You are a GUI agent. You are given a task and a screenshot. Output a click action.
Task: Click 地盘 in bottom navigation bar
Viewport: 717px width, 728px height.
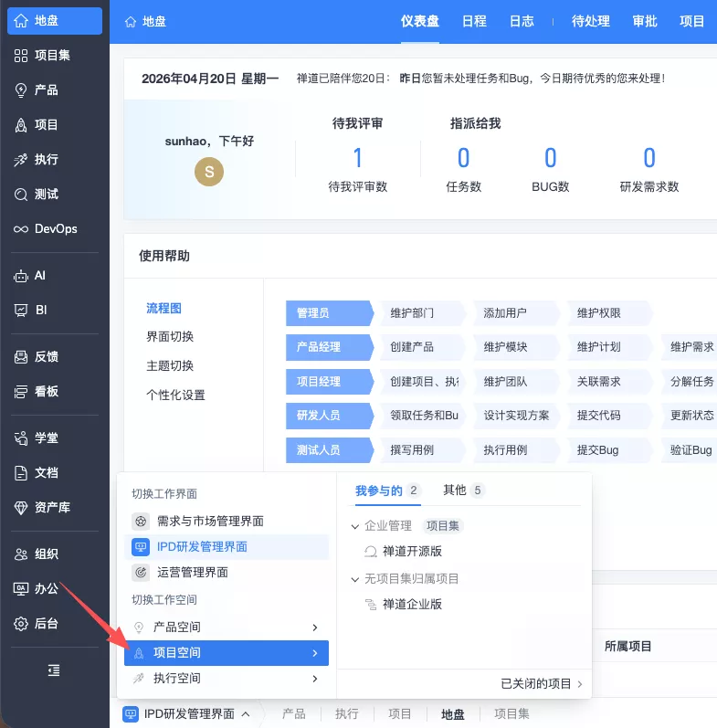pos(452,714)
